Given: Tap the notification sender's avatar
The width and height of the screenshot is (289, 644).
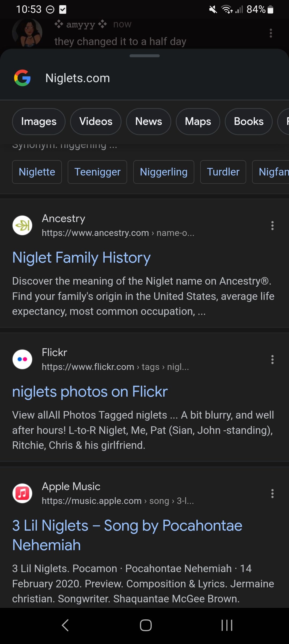Looking at the screenshot, I should point(27,33).
